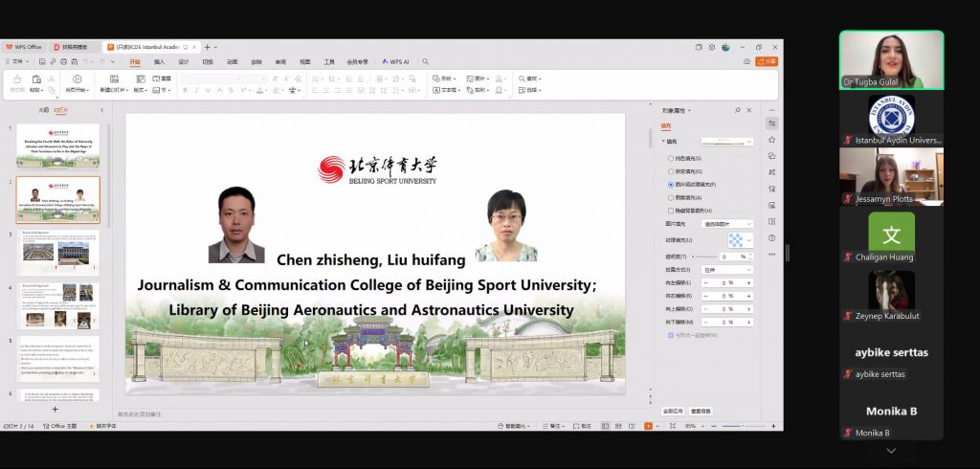Viewport: 980px width, 469px height.
Task: Start slideshow with the play circle icon
Action: pyautogui.click(x=77, y=79)
